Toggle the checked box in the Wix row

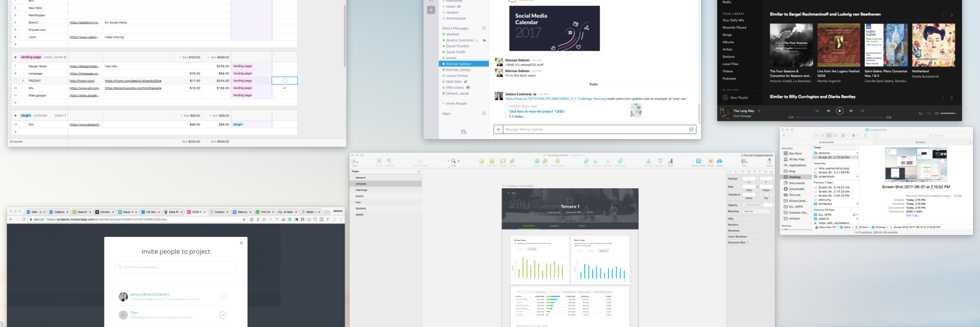284,88
